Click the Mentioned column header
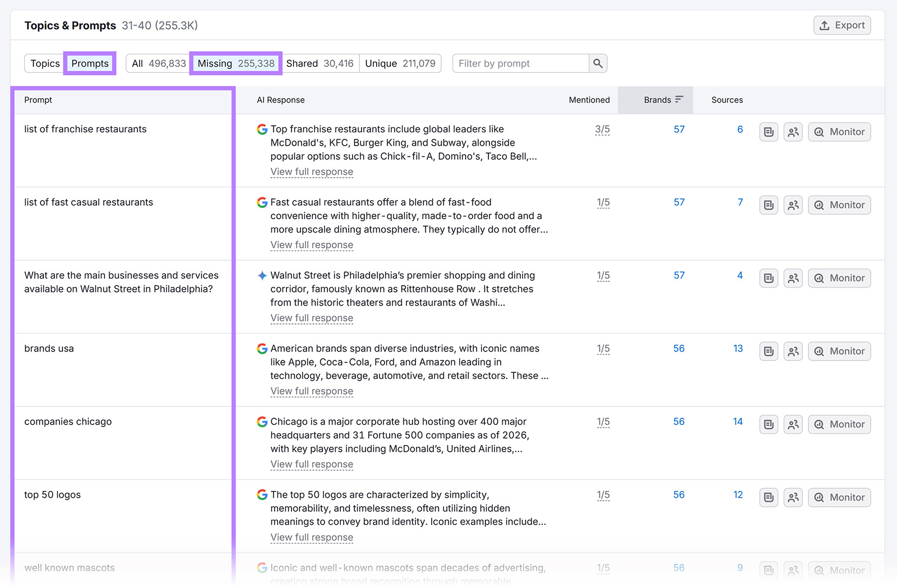The height and width of the screenshot is (588, 897). click(x=589, y=100)
